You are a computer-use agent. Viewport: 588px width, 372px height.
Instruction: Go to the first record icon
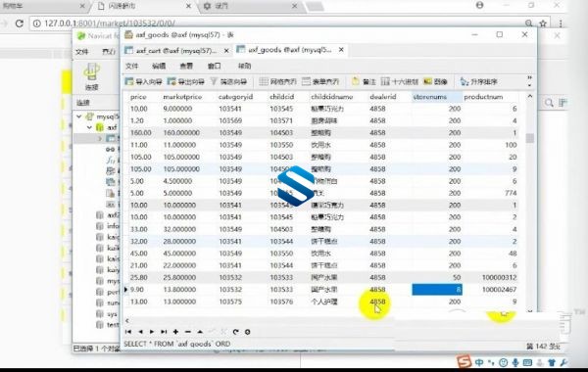tap(128, 332)
